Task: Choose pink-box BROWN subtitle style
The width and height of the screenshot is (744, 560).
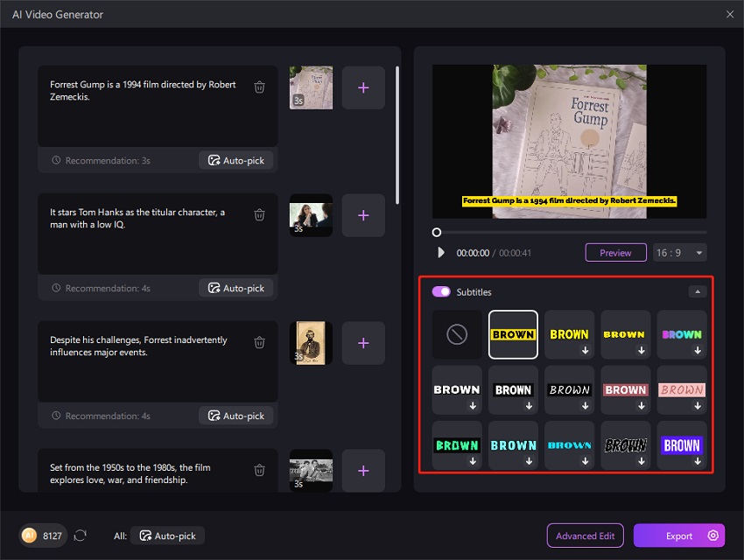Action: (x=682, y=389)
